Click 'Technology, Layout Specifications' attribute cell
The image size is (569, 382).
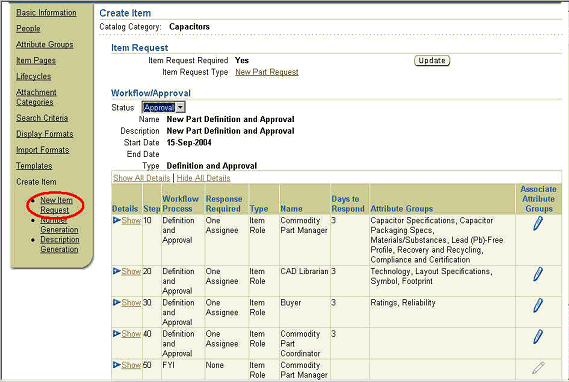(x=431, y=276)
